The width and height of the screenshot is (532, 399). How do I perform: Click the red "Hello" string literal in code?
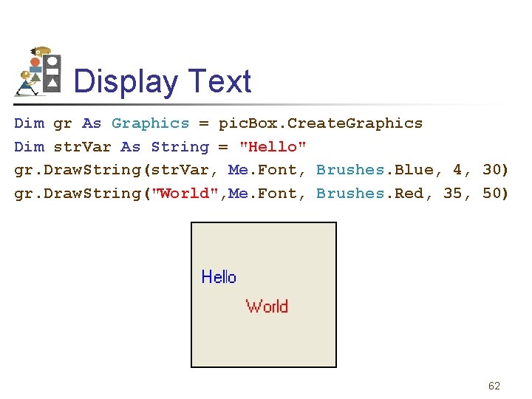(273, 147)
